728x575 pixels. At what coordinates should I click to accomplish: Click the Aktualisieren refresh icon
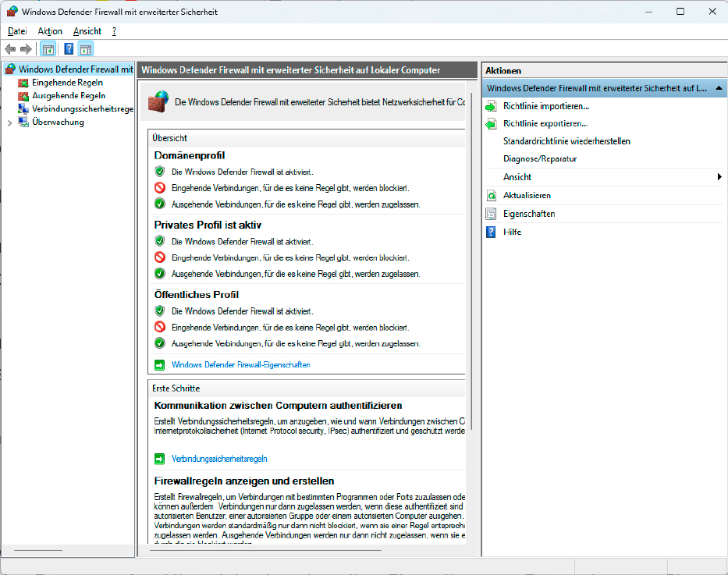point(491,195)
